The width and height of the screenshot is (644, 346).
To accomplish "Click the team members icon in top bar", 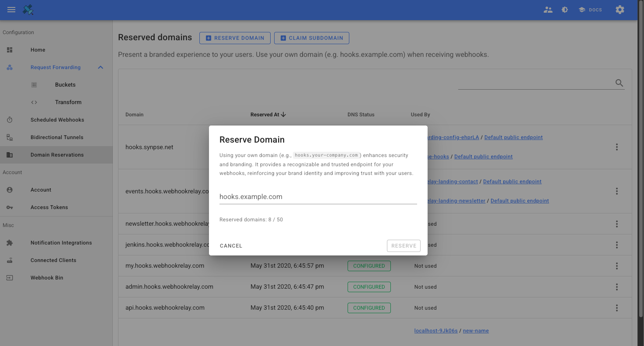I will [x=548, y=9].
